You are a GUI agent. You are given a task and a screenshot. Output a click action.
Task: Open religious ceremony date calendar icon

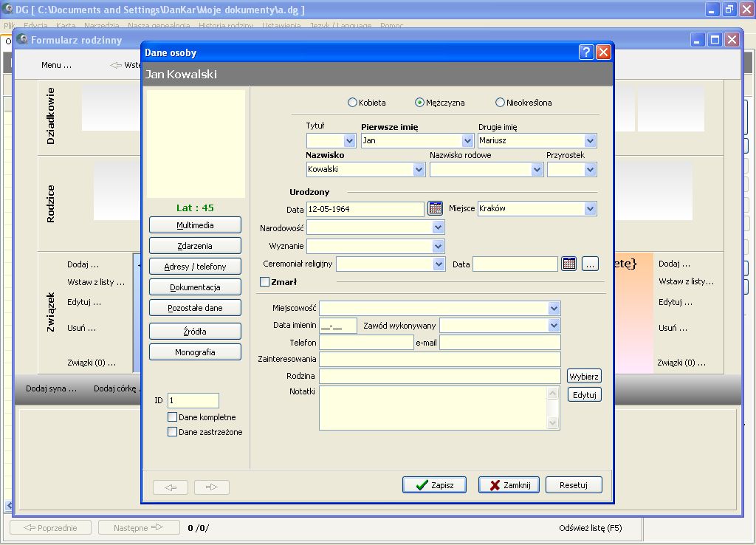pos(569,264)
